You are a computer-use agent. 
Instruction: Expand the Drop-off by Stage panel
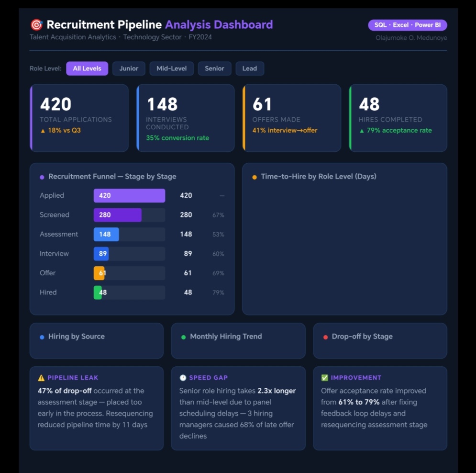point(380,340)
